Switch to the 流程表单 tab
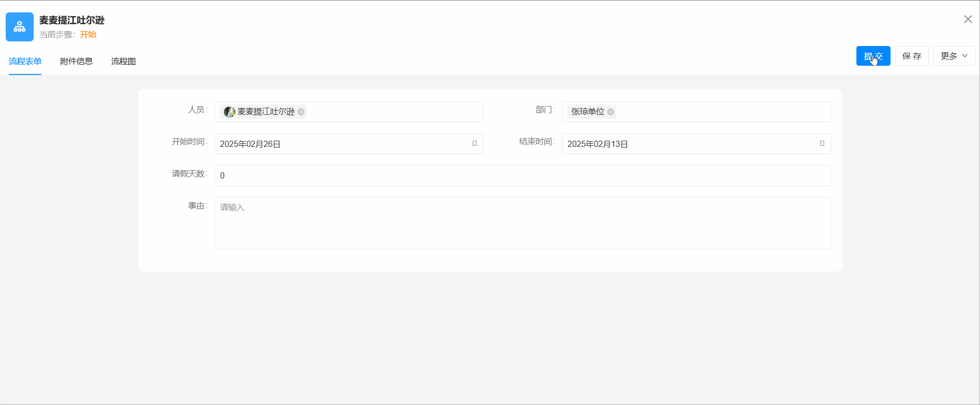980x405 pixels. coord(25,62)
